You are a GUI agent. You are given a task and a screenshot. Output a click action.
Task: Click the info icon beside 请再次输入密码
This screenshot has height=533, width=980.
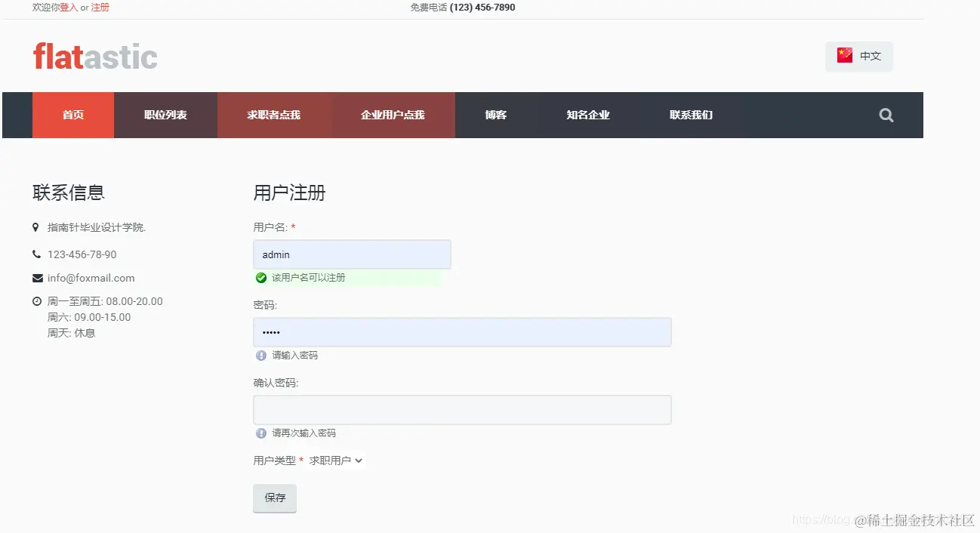pos(261,433)
